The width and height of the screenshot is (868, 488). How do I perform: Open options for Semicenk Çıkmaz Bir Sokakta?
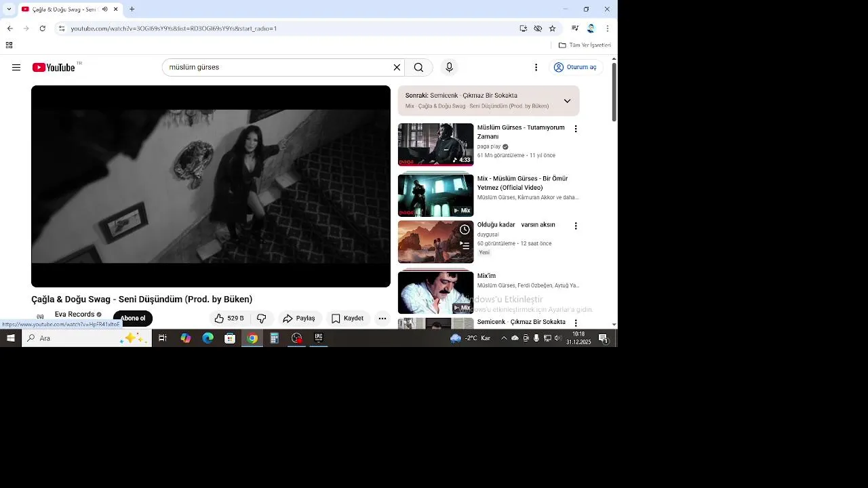point(576,323)
